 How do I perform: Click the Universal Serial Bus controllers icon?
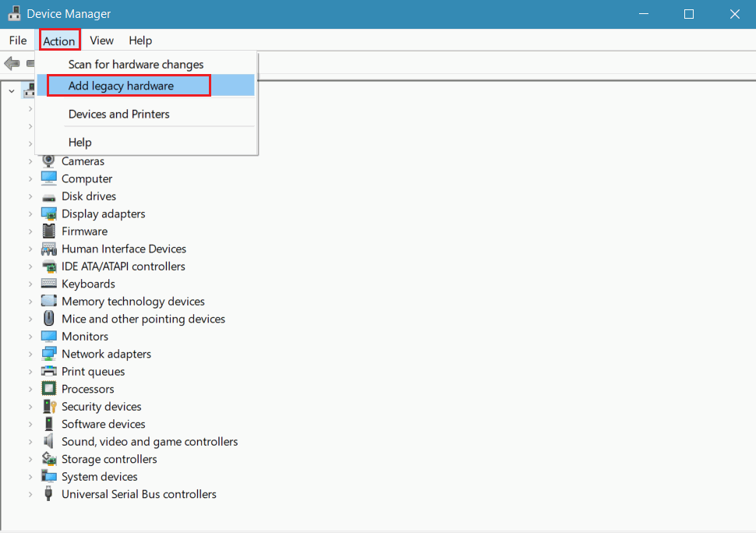coord(48,494)
